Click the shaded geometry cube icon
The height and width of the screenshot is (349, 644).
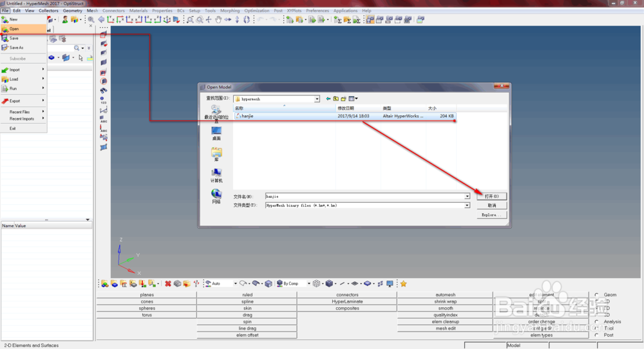tap(269, 284)
